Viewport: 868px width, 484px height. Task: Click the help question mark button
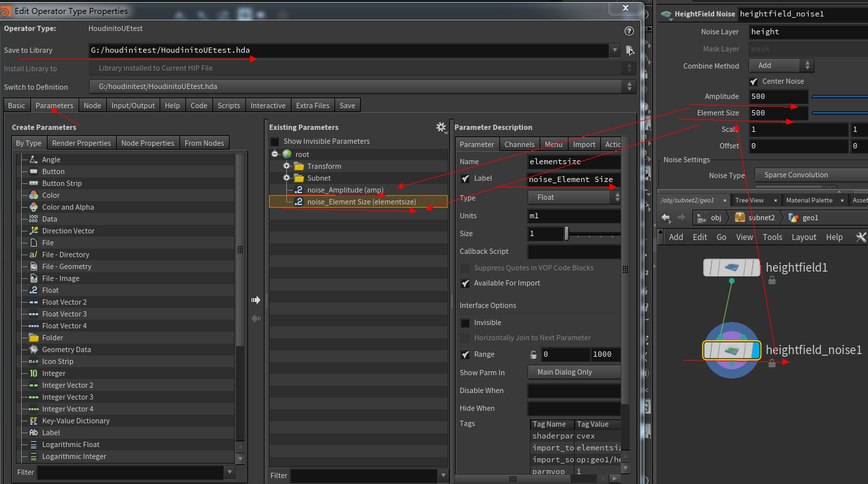coord(629,30)
